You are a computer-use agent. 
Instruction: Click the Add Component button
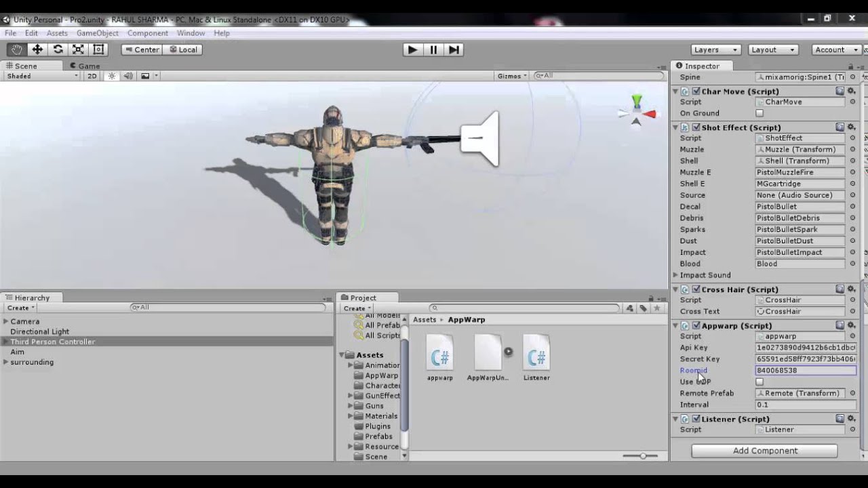764,451
